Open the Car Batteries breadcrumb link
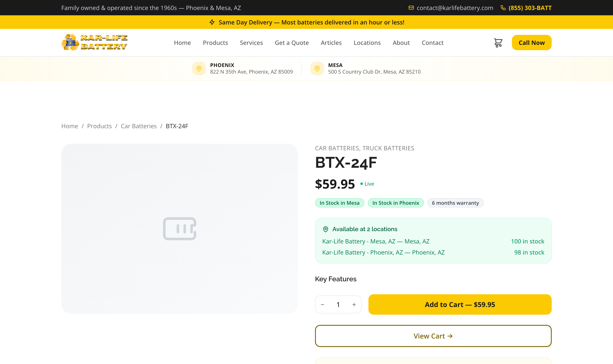The width and height of the screenshot is (613, 364). (x=139, y=126)
